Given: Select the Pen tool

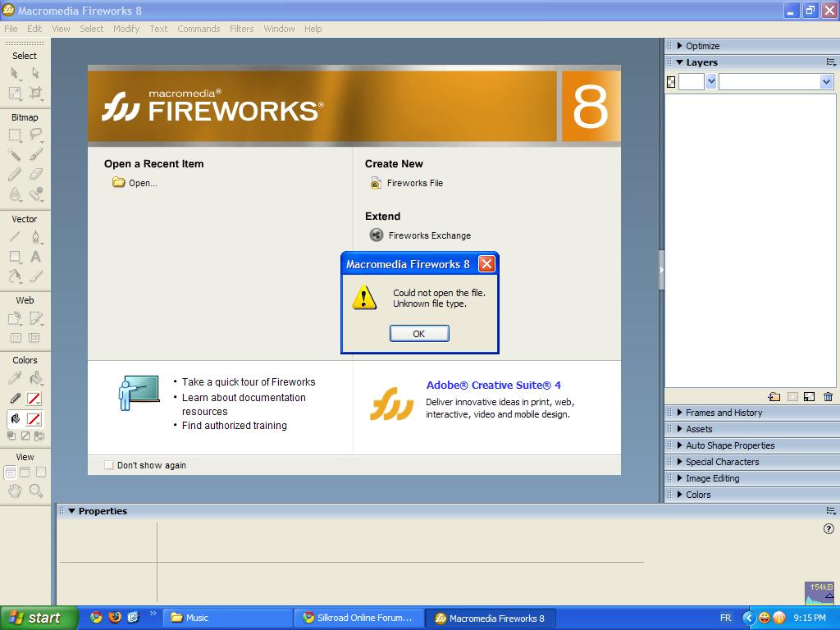Looking at the screenshot, I should [x=35, y=236].
